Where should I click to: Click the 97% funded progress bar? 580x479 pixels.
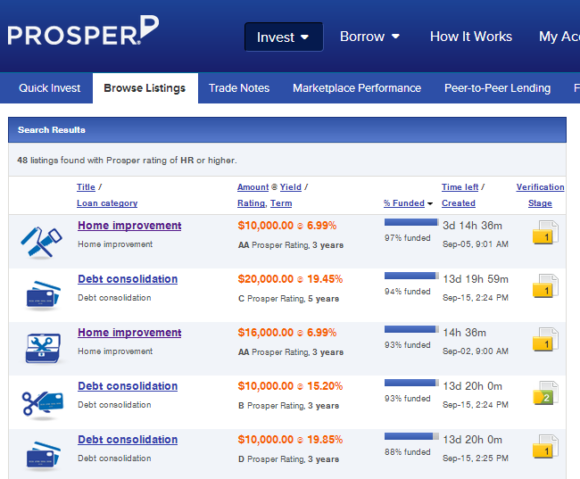click(x=411, y=222)
